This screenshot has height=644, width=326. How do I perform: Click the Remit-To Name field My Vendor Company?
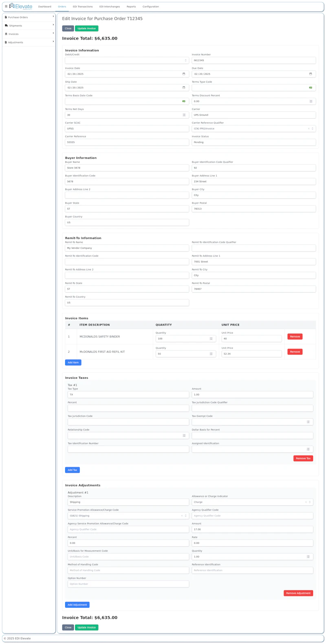pos(127,248)
